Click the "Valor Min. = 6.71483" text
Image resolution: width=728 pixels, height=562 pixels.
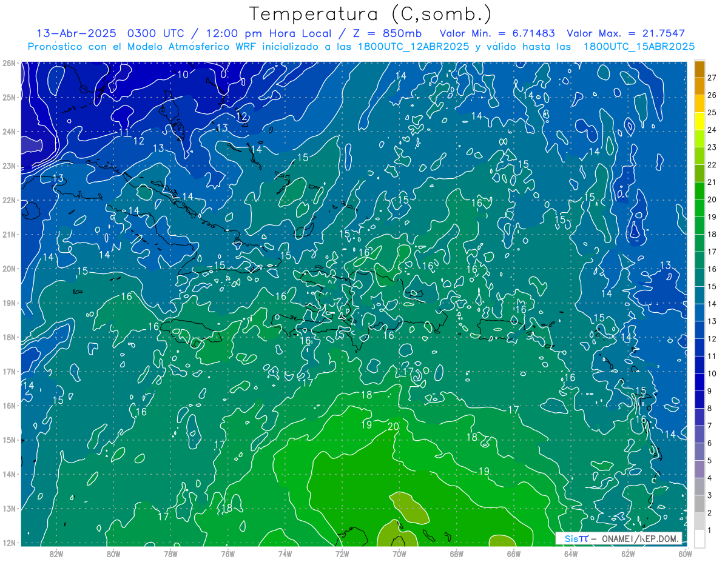tap(497, 33)
